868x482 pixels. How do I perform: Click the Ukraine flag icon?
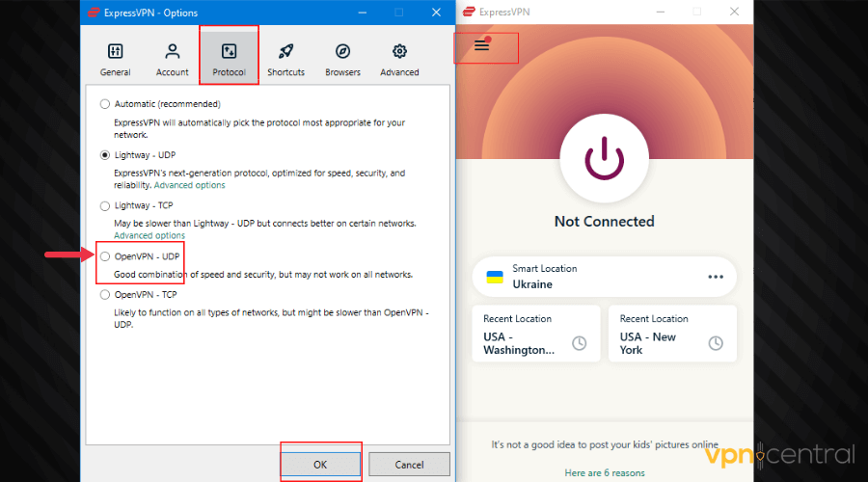tap(495, 277)
